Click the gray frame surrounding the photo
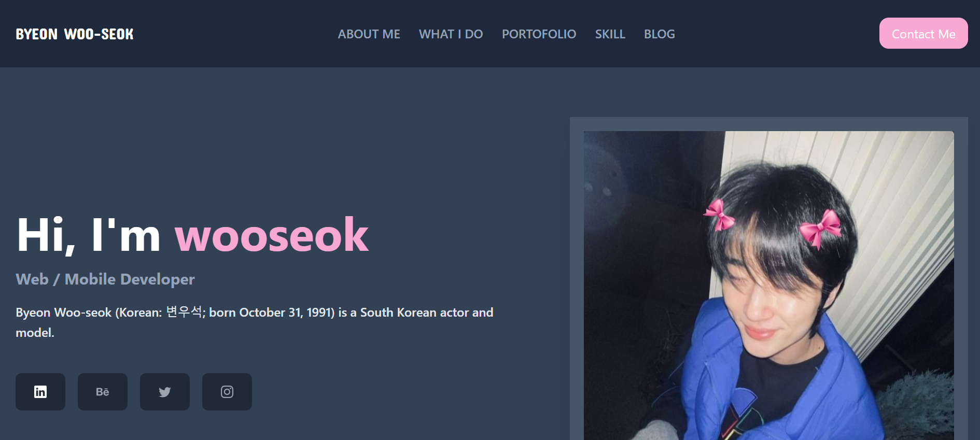Screen dimensions: 980x440 pyautogui.click(x=577, y=280)
